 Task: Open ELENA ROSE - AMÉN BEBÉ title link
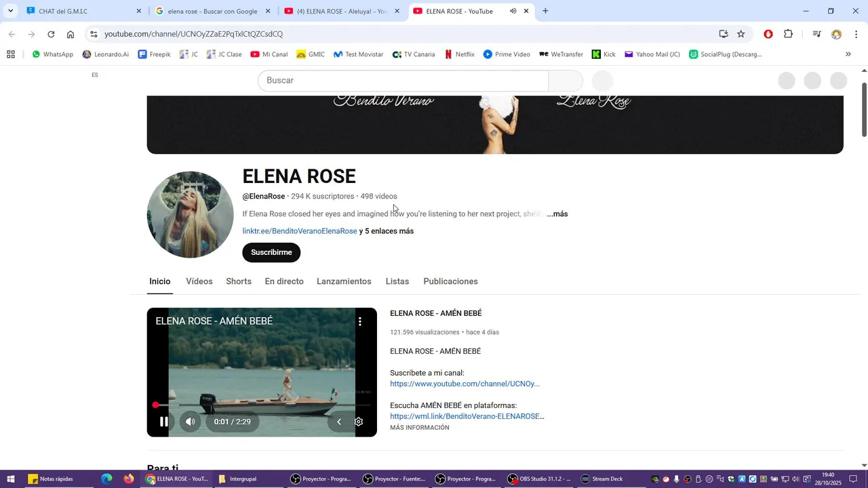(x=436, y=313)
